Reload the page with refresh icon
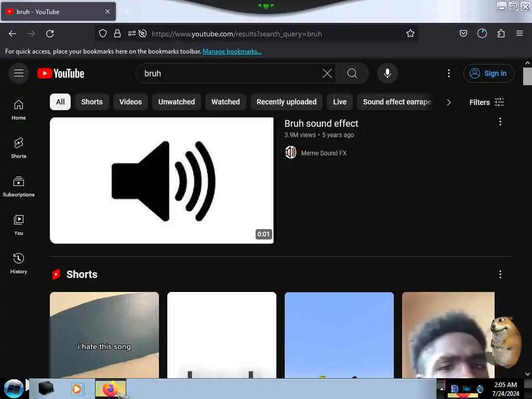 coord(50,34)
